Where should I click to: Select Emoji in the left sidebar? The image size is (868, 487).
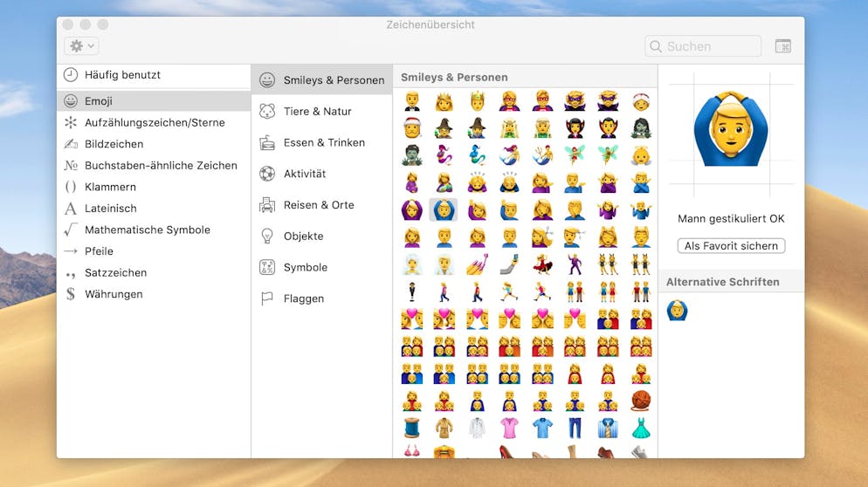(154, 100)
